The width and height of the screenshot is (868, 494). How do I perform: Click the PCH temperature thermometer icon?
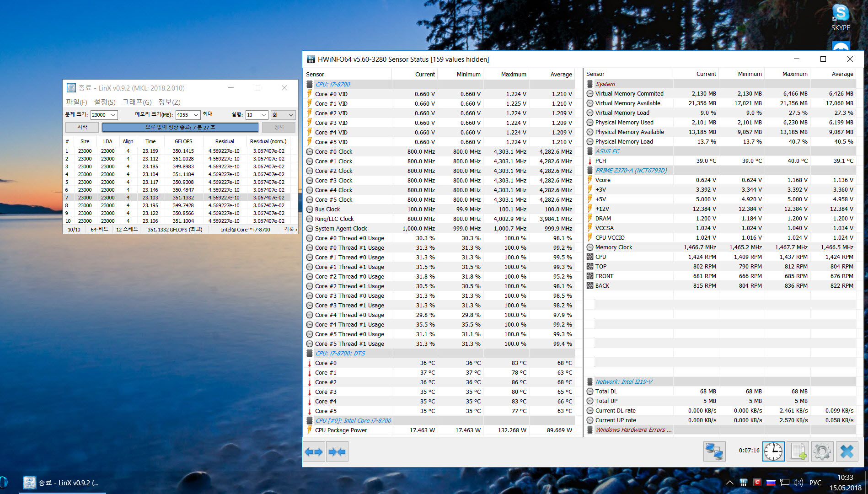[x=590, y=161]
